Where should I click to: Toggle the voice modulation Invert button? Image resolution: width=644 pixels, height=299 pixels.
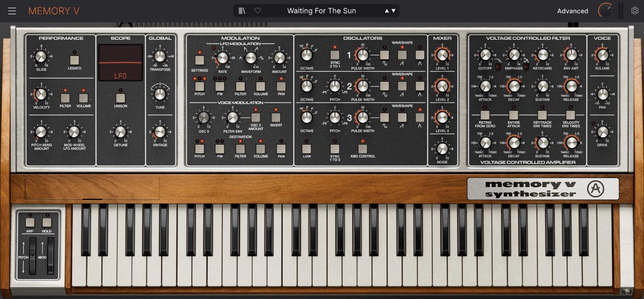tap(276, 117)
